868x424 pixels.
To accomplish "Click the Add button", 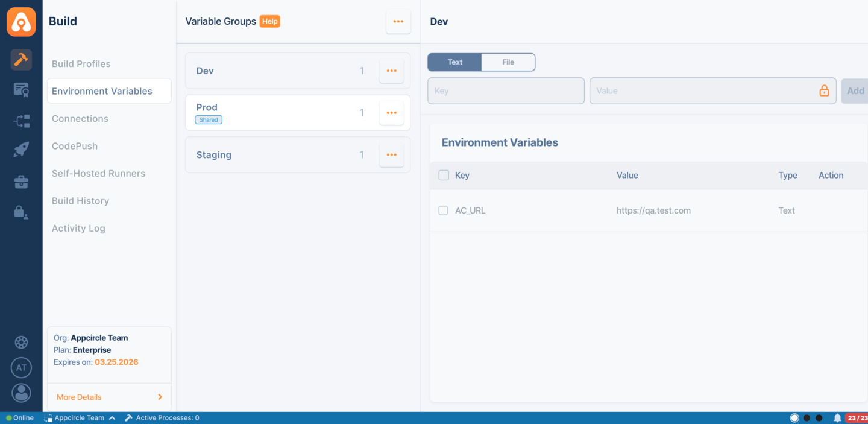I will click(x=855, y=90).
